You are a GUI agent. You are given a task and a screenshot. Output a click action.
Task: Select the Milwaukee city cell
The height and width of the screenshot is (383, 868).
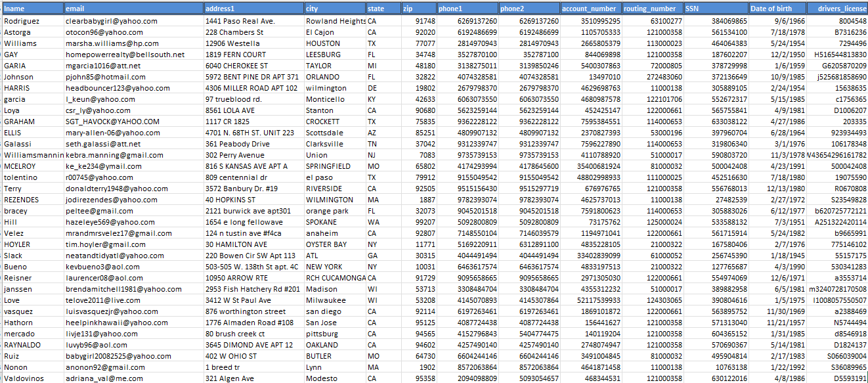coord(335,300)
